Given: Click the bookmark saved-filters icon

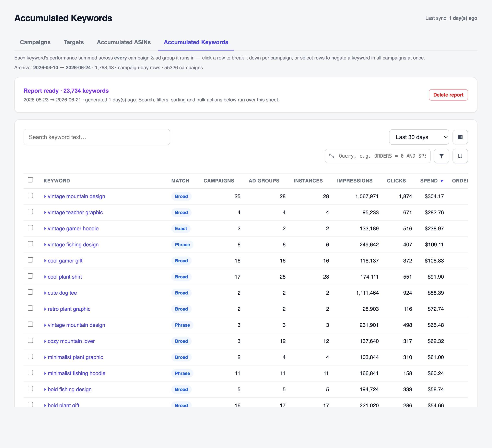Looking at the screenshot, I should [x=460, y=156].
